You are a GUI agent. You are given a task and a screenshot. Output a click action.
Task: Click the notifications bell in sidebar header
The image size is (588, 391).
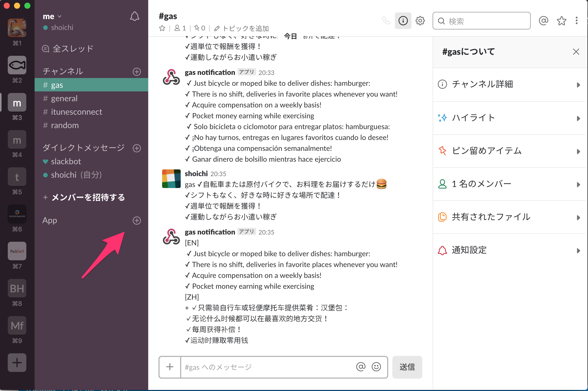pos(134,17)
